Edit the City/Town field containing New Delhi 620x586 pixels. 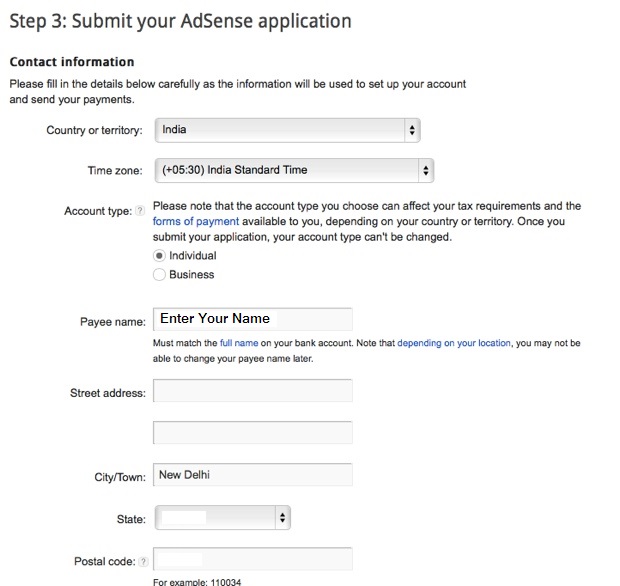click(x=252, y=475)
